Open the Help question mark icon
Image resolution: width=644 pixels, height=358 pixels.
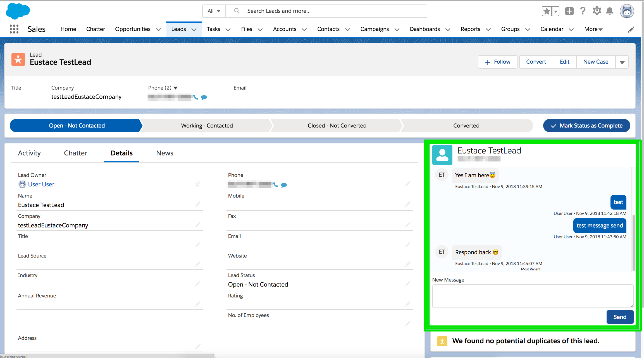coord(583,11)
